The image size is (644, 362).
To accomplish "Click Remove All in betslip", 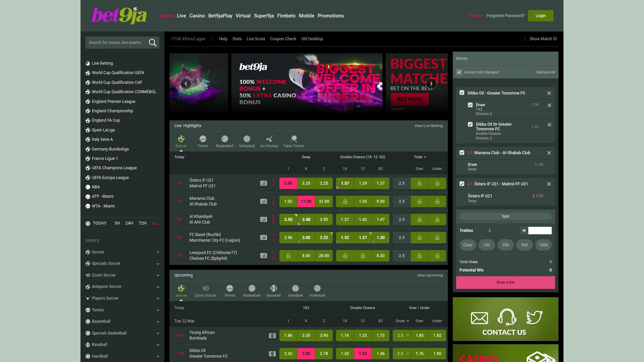I will click(x=546, y=72).
